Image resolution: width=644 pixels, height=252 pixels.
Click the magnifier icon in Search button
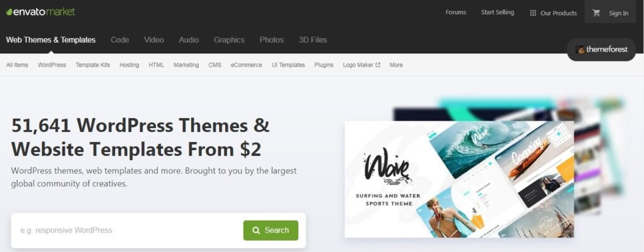pyautogui.click(x=256, y=230)
